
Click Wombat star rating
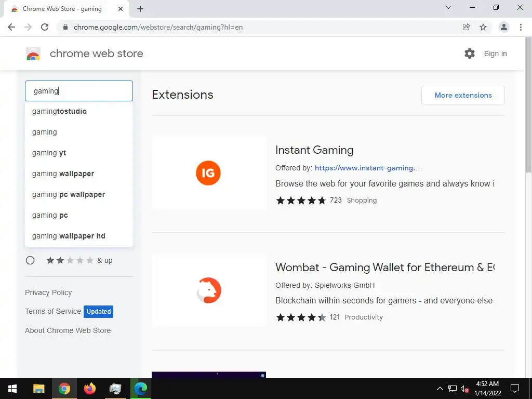tap(301, 317)
